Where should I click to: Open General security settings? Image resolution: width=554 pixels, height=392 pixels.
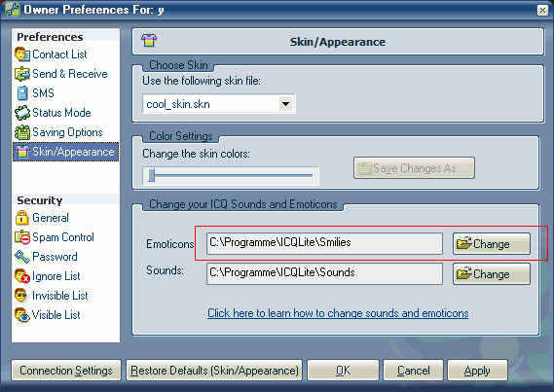(51, 218)
